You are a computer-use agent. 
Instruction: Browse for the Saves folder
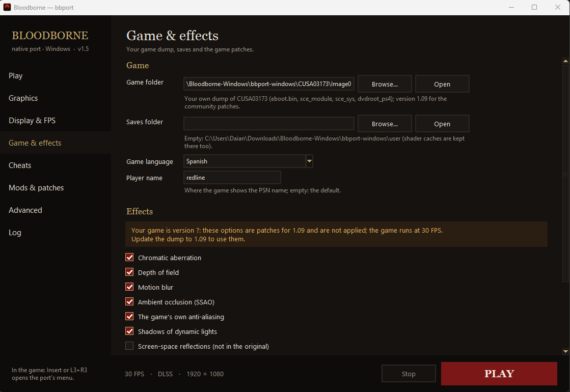[x=385, y=124]
